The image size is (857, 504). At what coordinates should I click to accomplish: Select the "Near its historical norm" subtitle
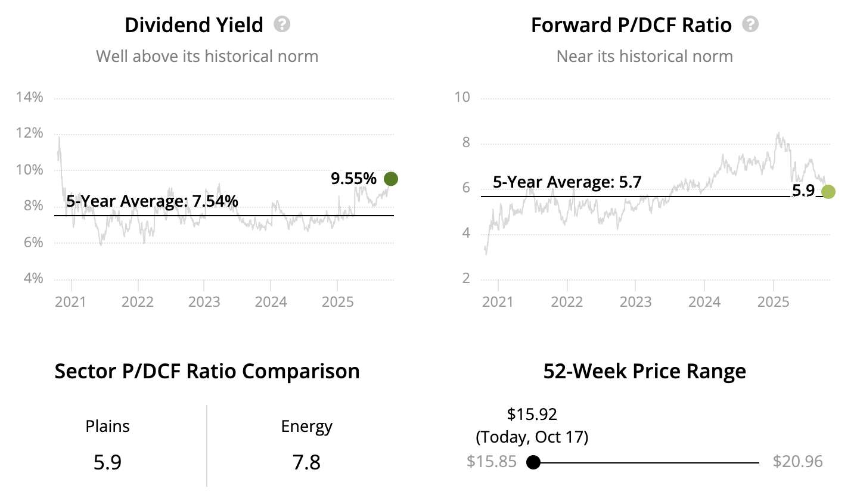[x=644, y=57]
